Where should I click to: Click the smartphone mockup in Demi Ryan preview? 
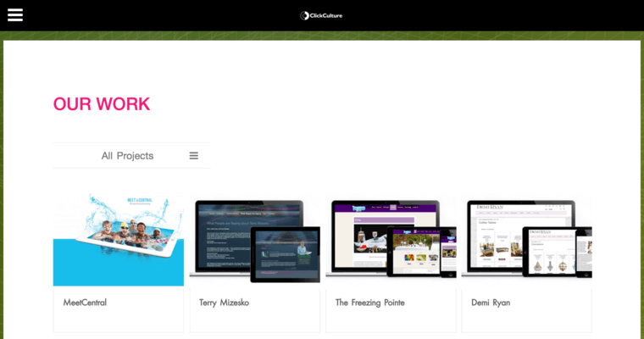584,252
